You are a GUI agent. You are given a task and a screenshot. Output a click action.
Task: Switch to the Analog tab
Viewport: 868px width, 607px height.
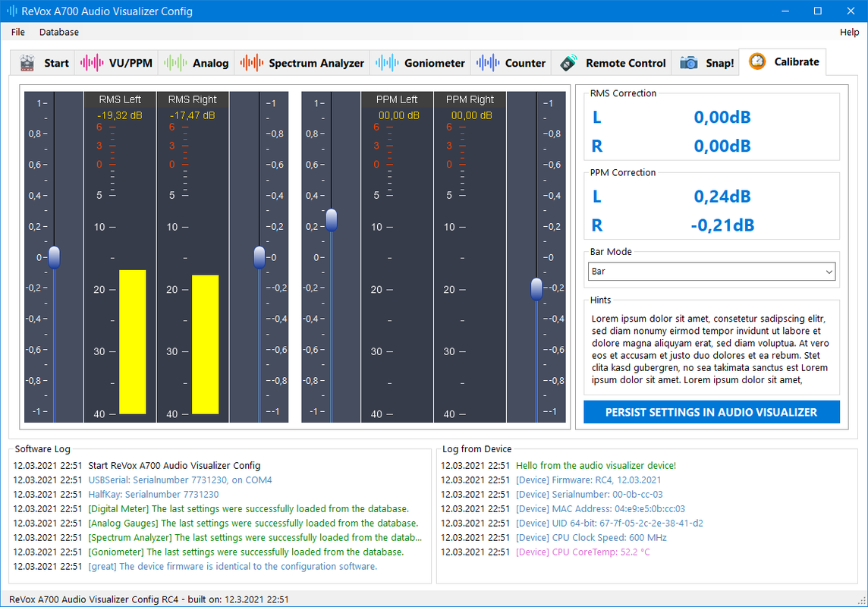click(196, 63)
